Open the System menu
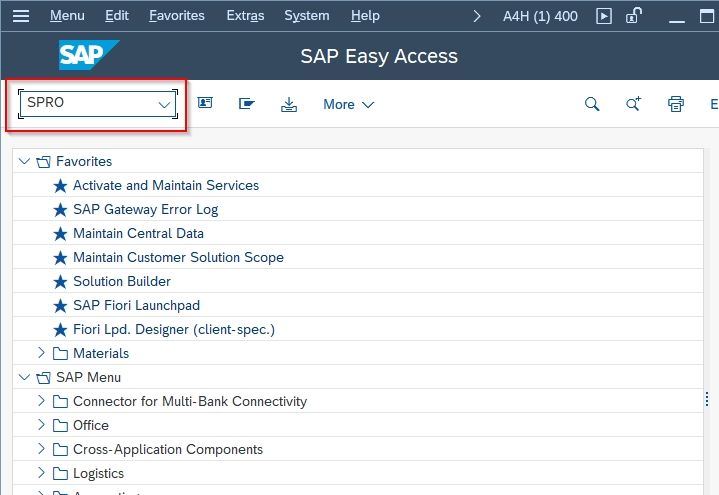The width and height of the screenshot is (719, 495). coord(306,16)
